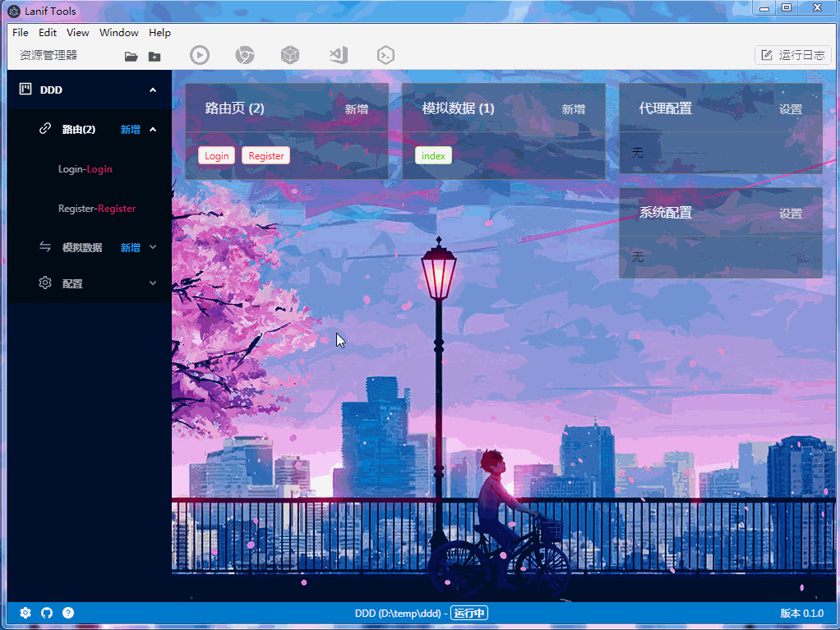Select the 配置 gear item in sidebar
The image size is (840, 630).
71,283
